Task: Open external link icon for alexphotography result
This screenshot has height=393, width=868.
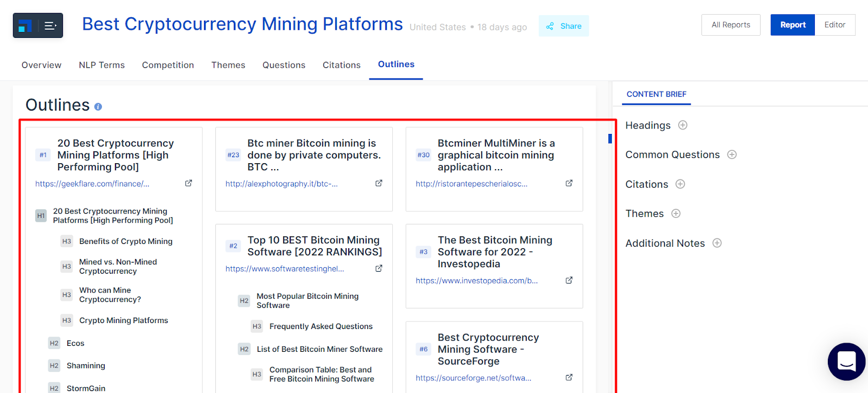Action: tap(379, 183)
